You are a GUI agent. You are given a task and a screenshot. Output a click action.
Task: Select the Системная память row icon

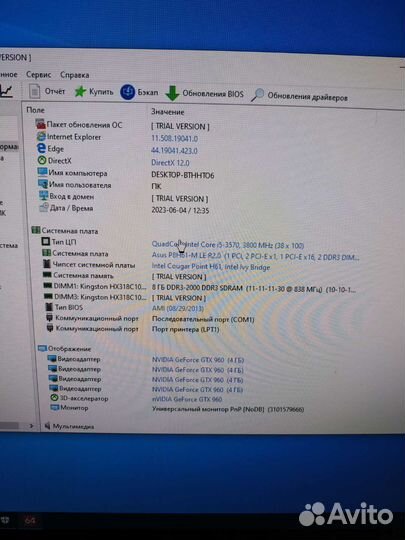pos(47,275)
